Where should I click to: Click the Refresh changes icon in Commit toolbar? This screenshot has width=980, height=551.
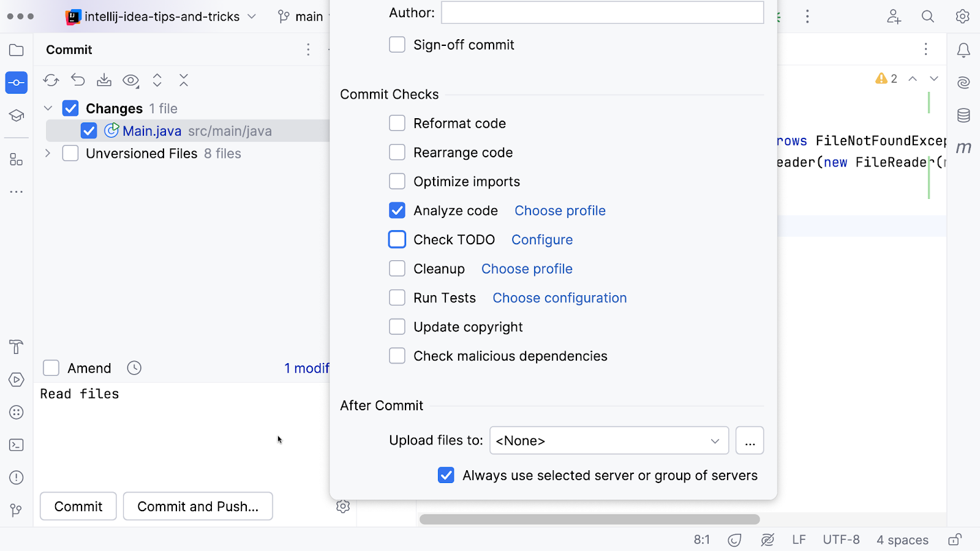click(x=51, y=80)
